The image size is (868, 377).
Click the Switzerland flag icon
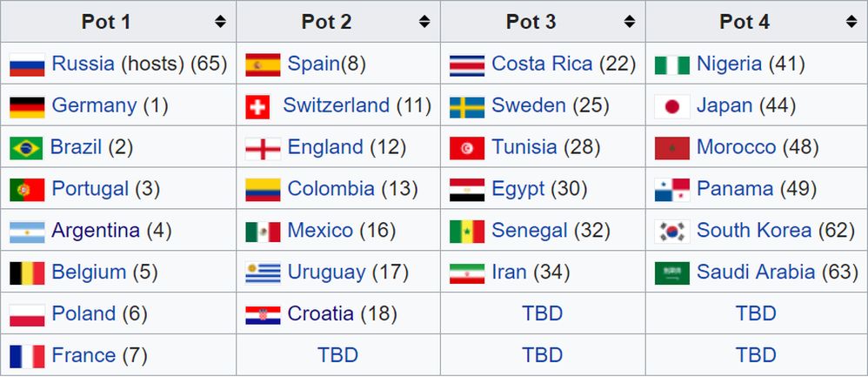coord(257,106)
